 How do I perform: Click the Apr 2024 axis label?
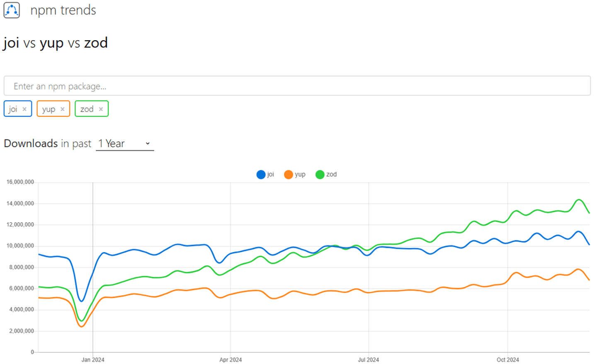coord(231,359)
